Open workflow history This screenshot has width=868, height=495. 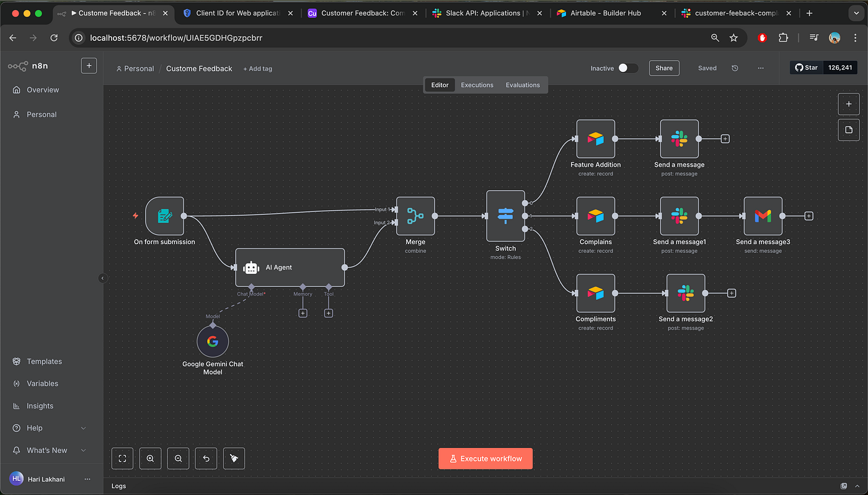click(735, 68)
